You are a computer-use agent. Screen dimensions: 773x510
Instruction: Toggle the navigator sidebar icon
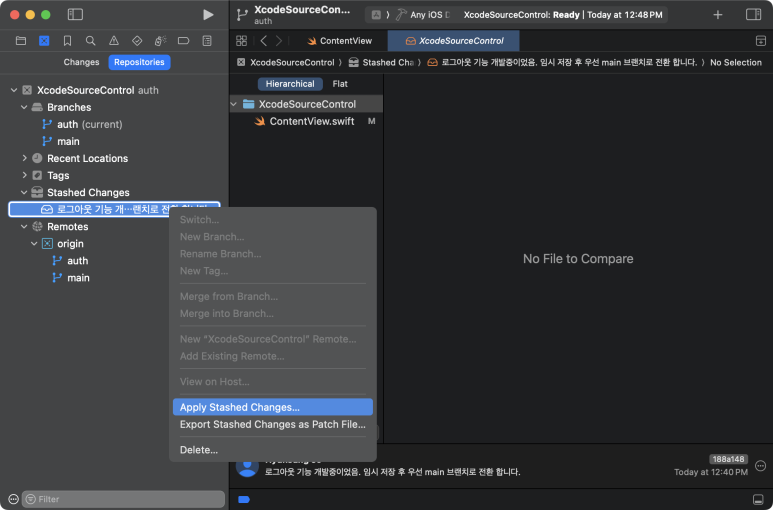tap(75, 14)
